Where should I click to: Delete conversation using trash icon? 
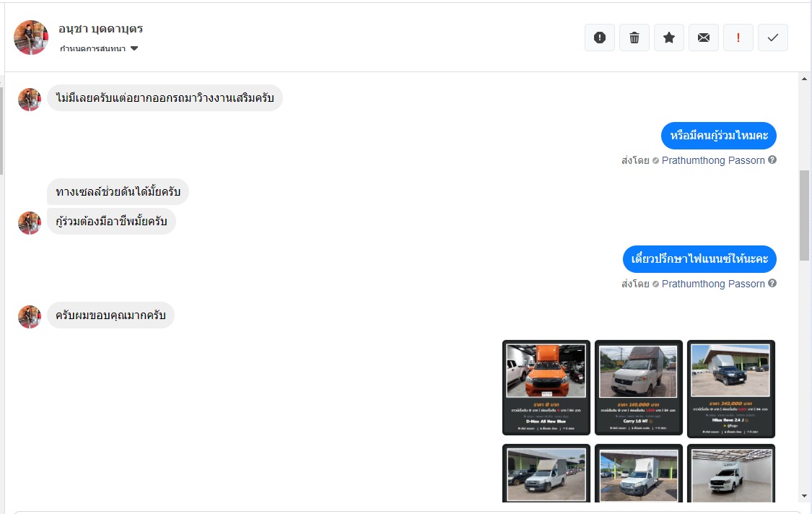click(x=634, y=38)
